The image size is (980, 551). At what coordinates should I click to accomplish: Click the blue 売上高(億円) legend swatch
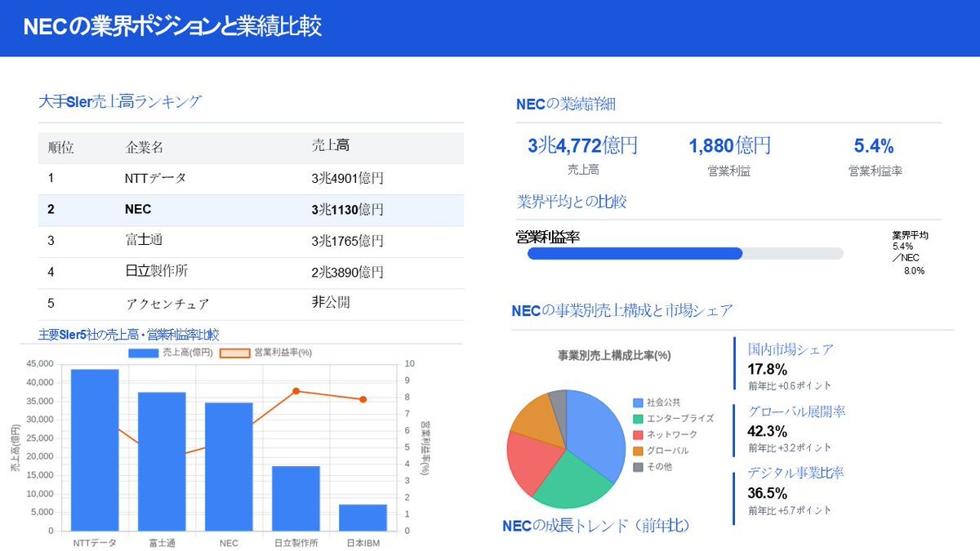(143, 353)
